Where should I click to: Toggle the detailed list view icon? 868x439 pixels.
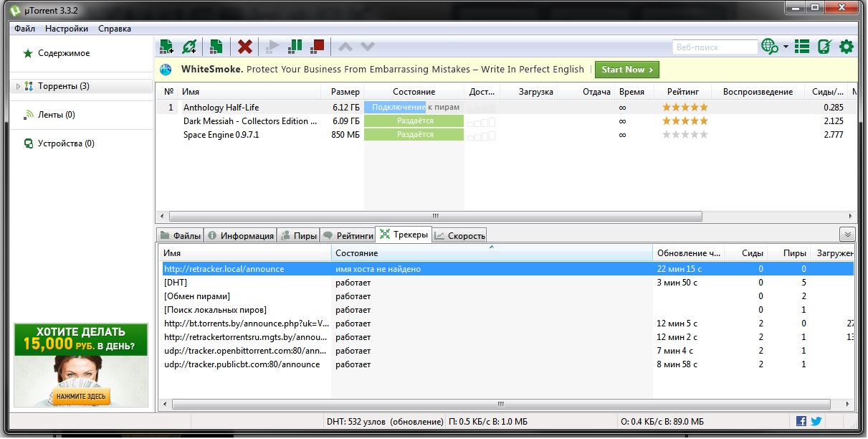click(x=802, y=47)
